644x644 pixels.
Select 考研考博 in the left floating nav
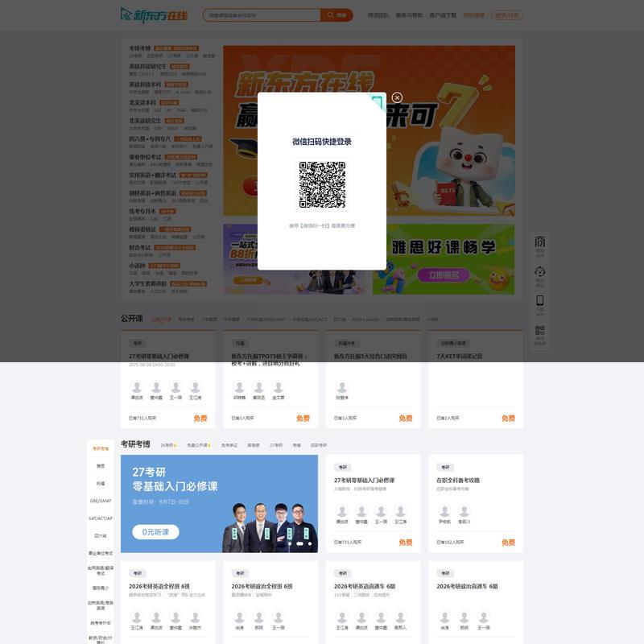[101, 448]
